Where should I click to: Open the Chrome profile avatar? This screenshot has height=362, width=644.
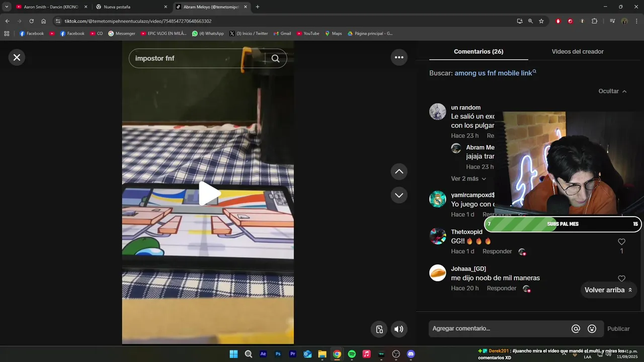624,21
